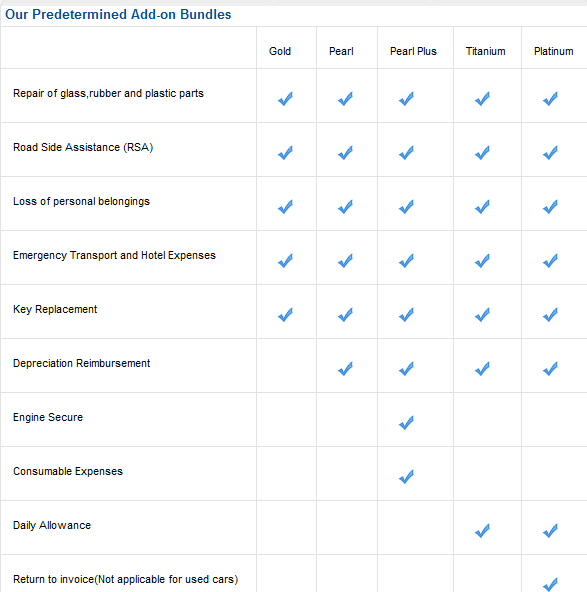Screen dimensions: 587x592
Task: Click Pearl checkmark for Emergency Transport row
Action: (x=345, y=261)
